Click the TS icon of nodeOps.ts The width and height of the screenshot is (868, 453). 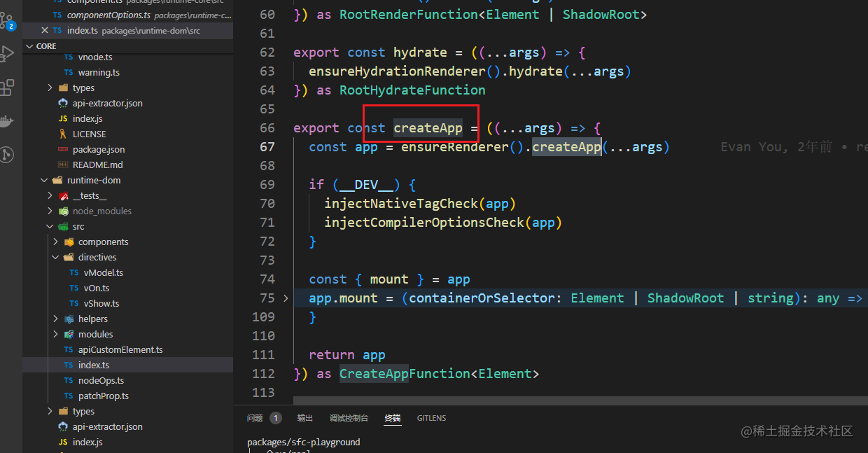coord(69,381)
